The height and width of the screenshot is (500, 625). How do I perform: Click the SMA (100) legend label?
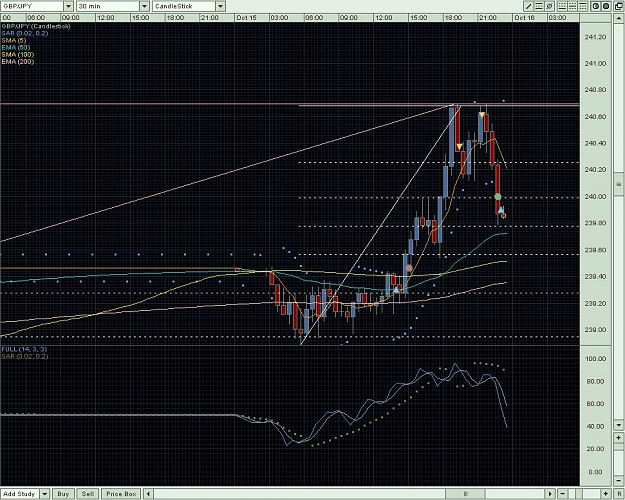point(18,55)
